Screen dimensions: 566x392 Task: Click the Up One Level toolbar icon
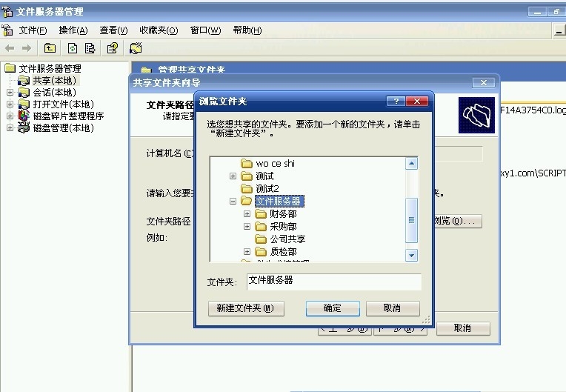[50, 48]
